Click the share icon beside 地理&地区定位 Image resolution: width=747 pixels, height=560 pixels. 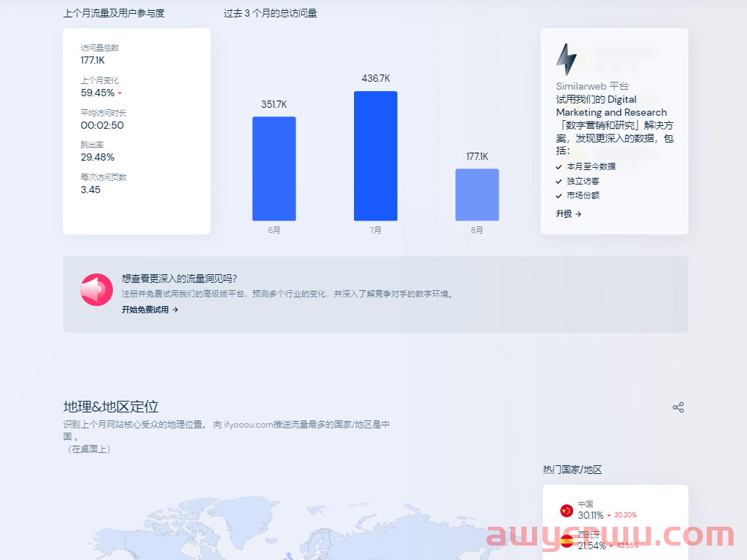click(x=678, y=407)
